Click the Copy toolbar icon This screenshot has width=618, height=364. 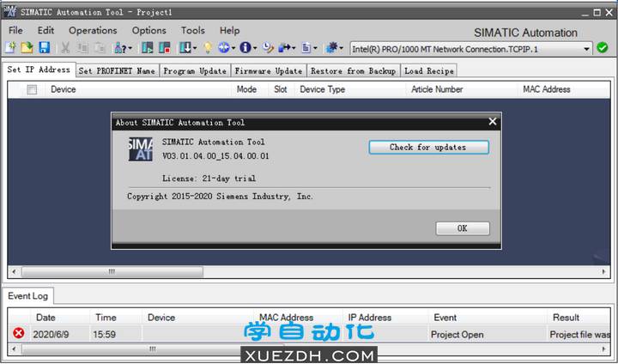tap(82, 48)
